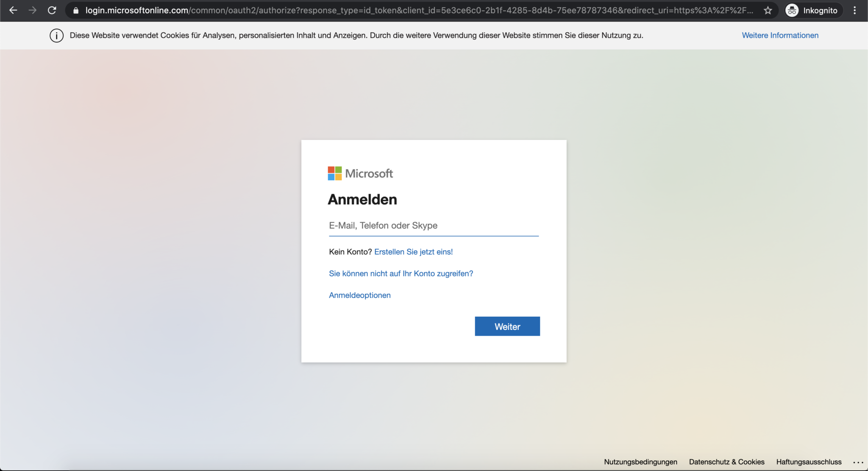Image resolution: width=868 pixels, height=471 pixels.
Task: Open 'Datenschutz & Cookies' footer link
Action: tap(726, 462)
